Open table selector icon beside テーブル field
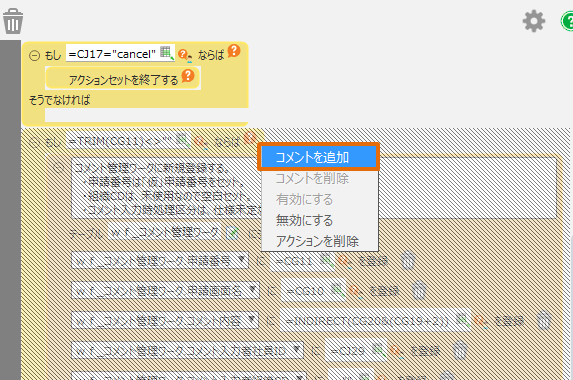Screen dimensions: 573x380 232,232
